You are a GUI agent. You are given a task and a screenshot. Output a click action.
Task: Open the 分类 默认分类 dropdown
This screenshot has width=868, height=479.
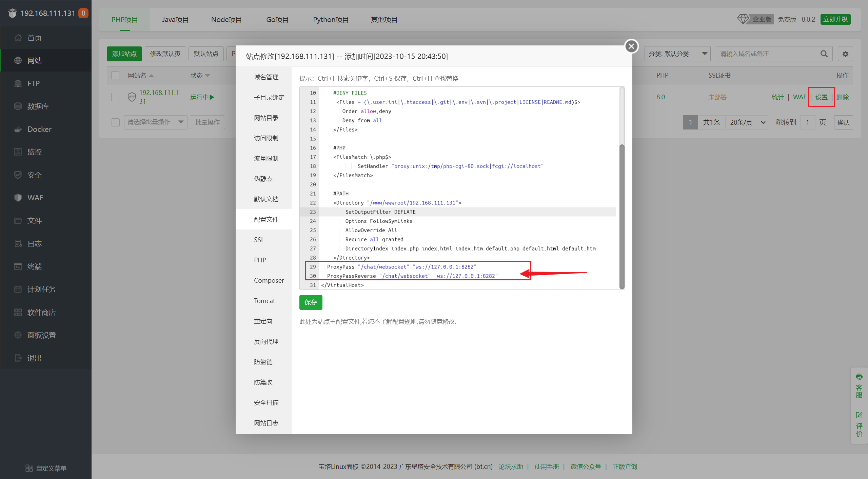tap(677, 54)
